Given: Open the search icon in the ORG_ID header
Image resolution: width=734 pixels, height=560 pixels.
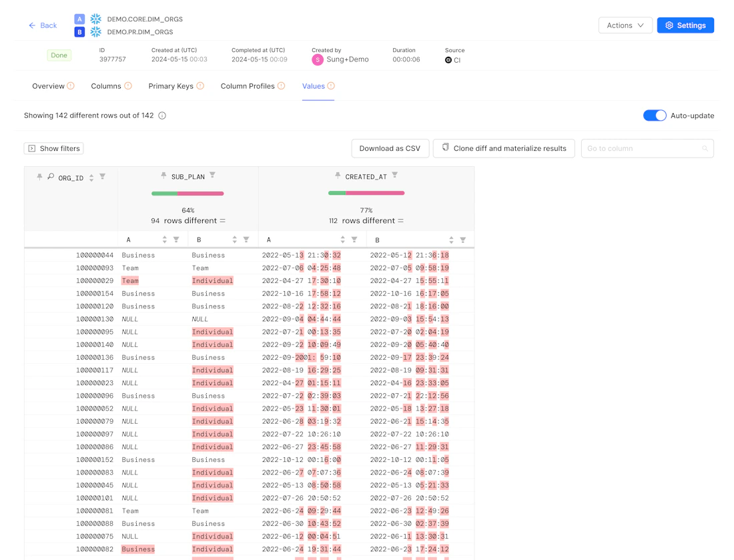Looking at the screenshot, I should tap(51, 176).
